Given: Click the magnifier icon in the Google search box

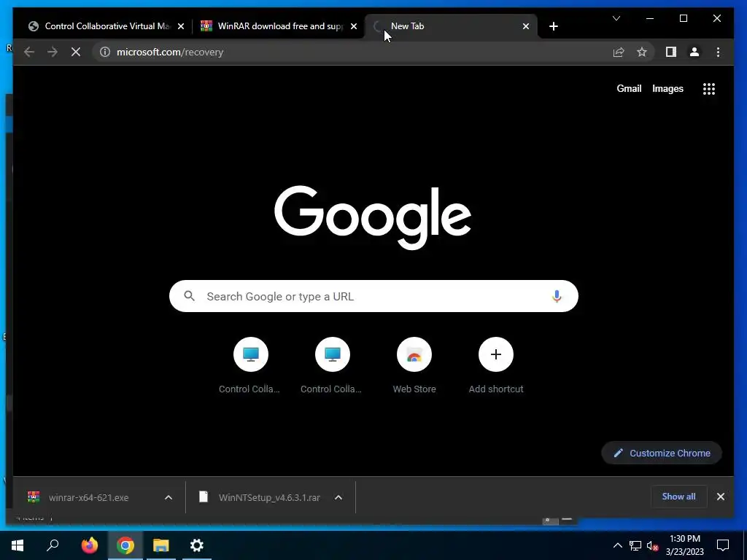Looking at the screenshot, I should coord(189,296).
